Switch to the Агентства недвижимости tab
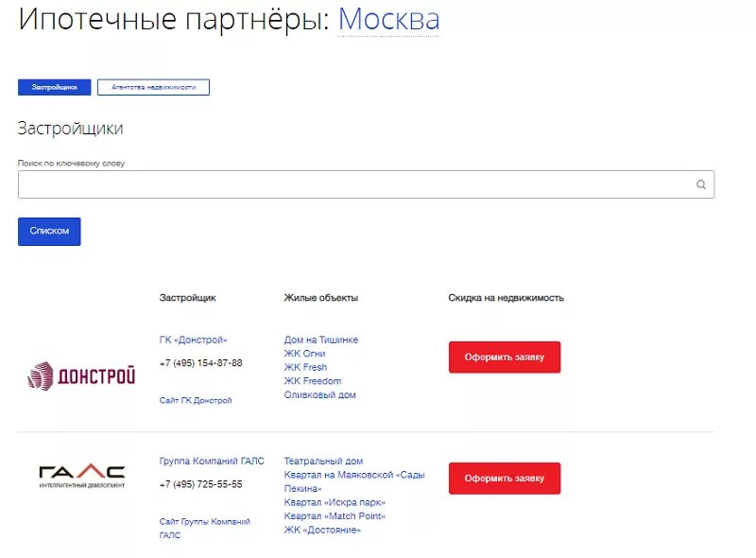 (x=153, y=87)
